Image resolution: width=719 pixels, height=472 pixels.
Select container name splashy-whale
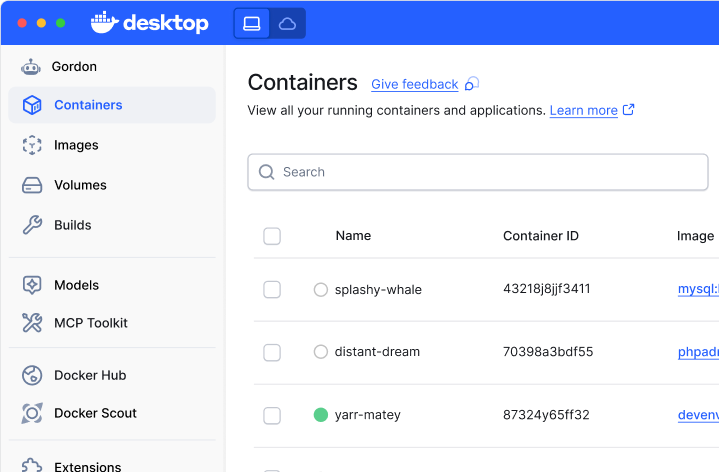[378, 290]
